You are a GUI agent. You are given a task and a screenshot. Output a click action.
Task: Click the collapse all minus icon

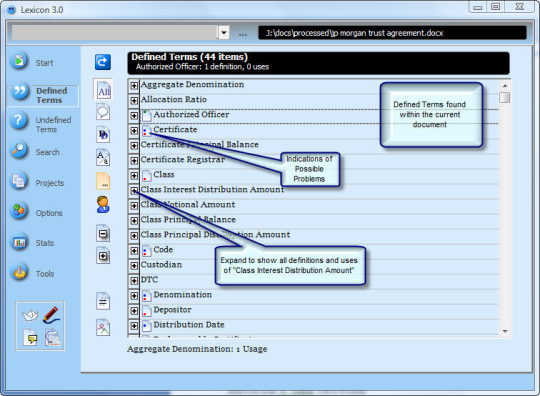click(x=103, y=233)
